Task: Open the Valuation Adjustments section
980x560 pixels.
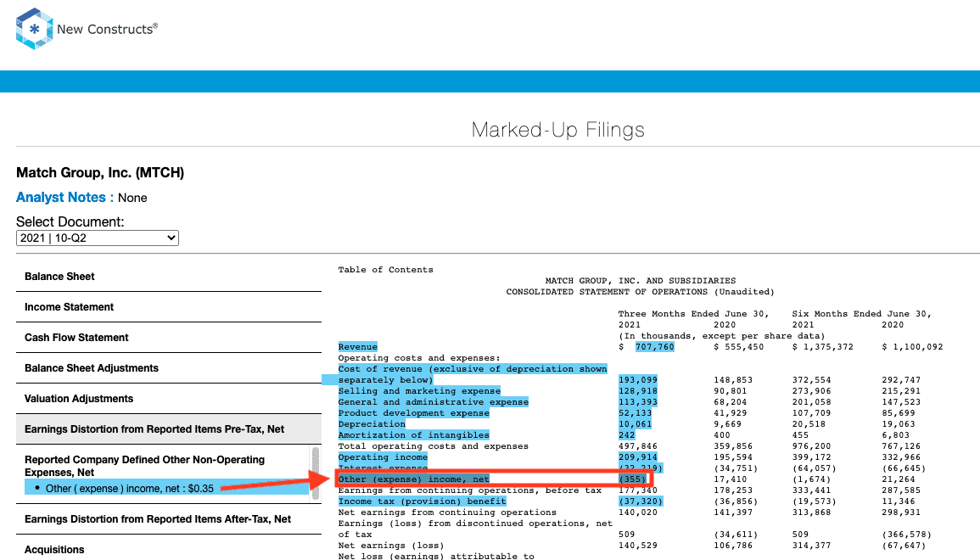Action: [x=169, y=399]
